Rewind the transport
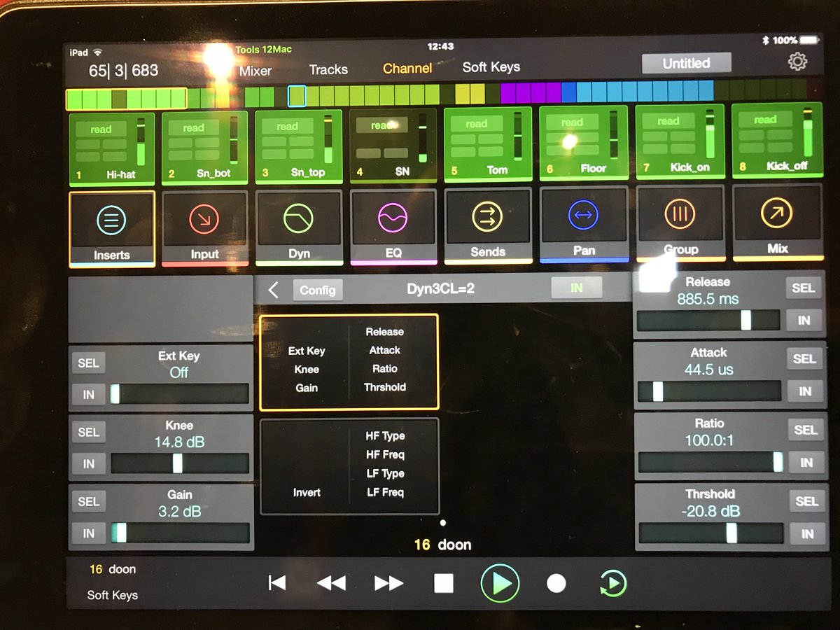The width and height of the screenshot is (840, 630). tap(330, 583)
